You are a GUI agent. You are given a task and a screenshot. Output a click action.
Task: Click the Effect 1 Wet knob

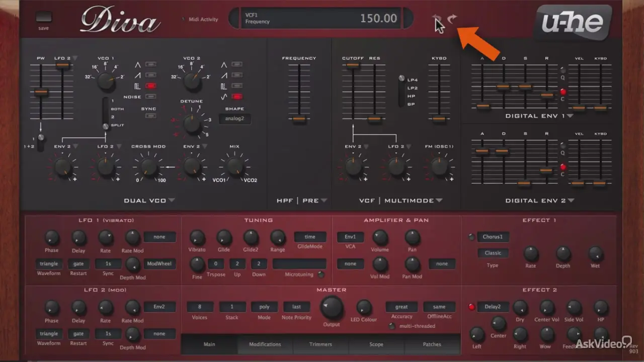pos(595,253)
